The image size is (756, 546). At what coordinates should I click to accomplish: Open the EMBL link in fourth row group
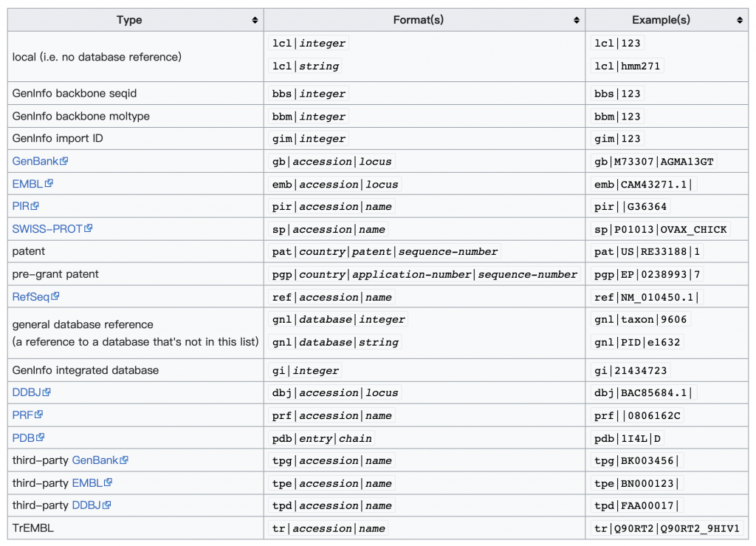point(27,184)
